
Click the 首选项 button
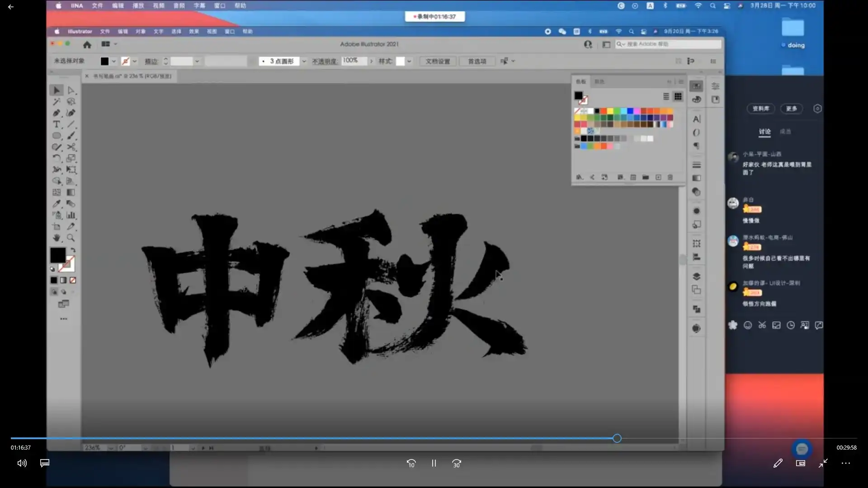476,61
